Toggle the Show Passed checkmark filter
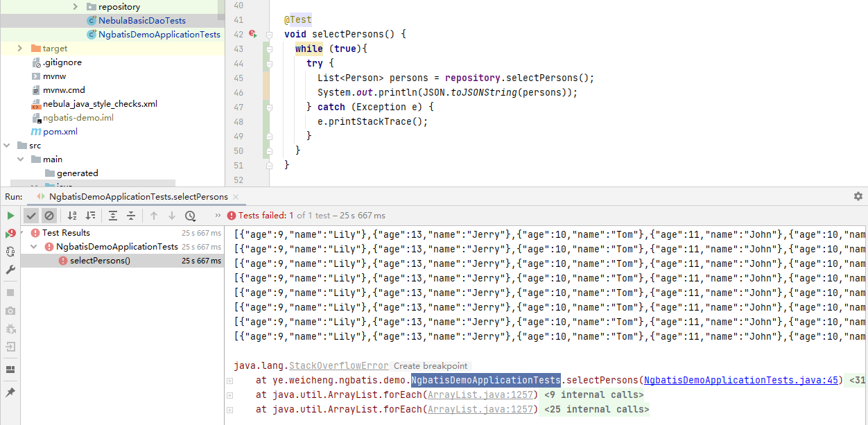 (31, 216)
